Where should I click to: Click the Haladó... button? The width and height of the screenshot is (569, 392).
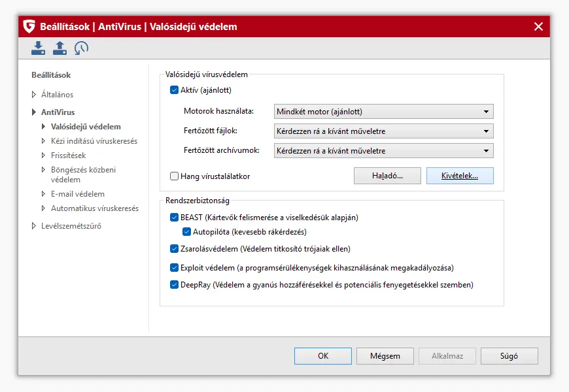tap(387, 176)
